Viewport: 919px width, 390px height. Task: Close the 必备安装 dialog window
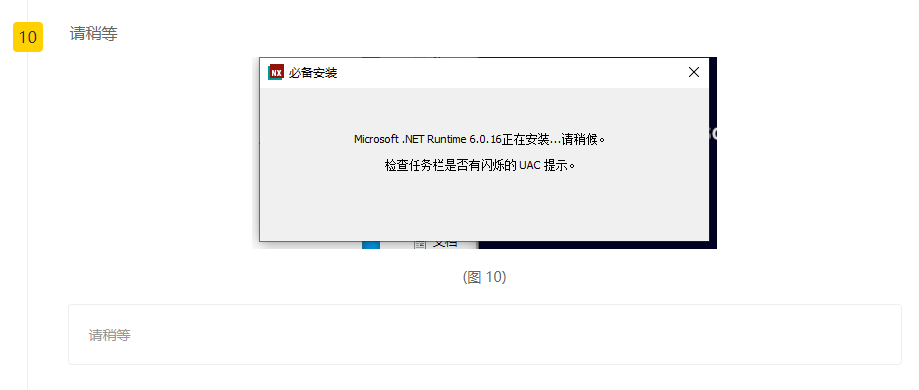click(693, 72)
